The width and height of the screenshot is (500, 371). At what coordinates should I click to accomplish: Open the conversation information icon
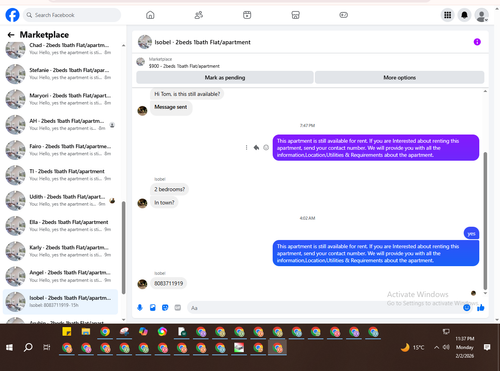(x=477, y=42)
